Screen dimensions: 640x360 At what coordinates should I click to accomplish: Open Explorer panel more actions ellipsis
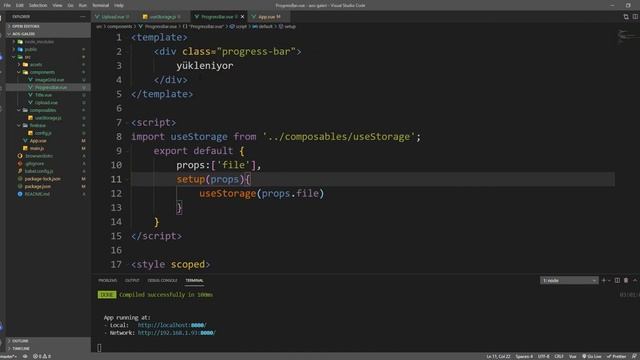pos(83,17)
